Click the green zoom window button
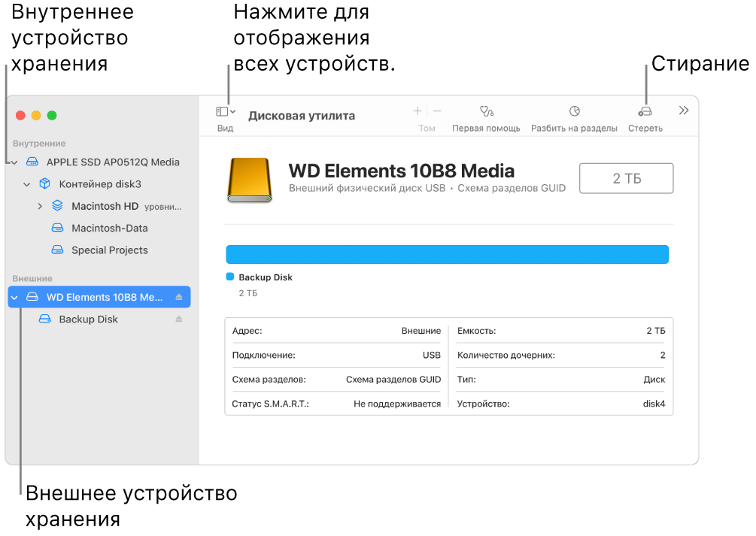 click(x=52, y=115)
